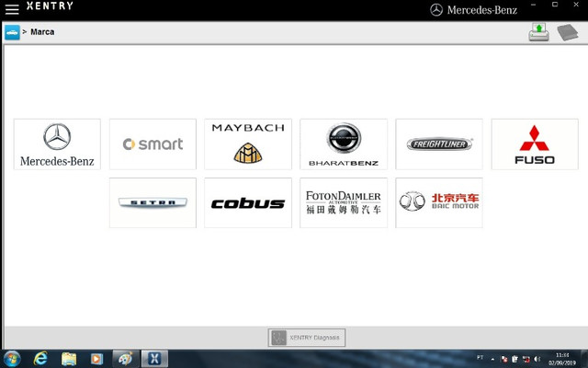
Task: Maximize the XENTRY window
Action: pos(555,5)
